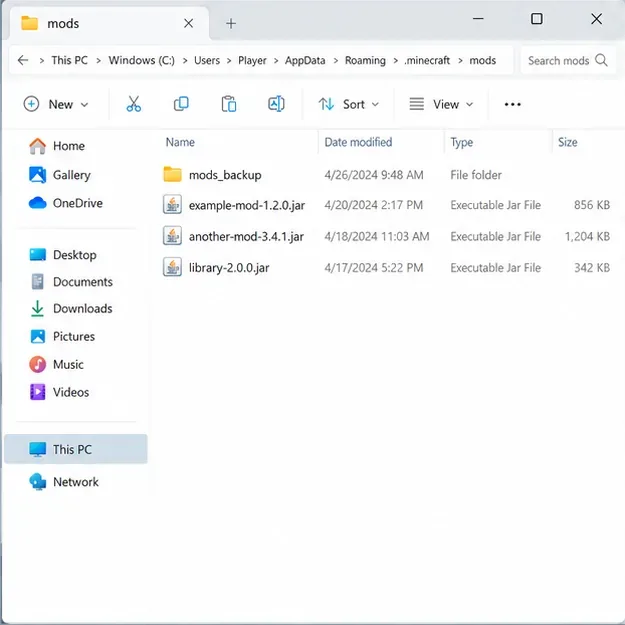Expand chevron after .minecraft breadcrumb

(x=460, y=61)
